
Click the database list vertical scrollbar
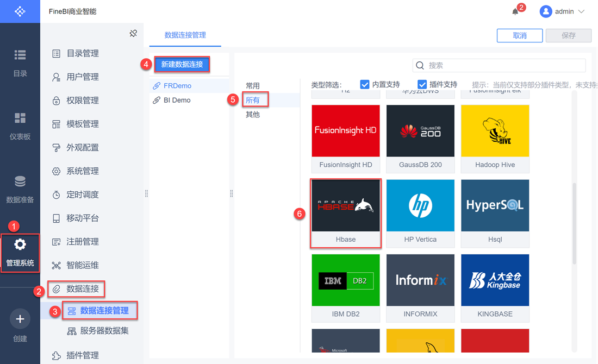[575, 223]
